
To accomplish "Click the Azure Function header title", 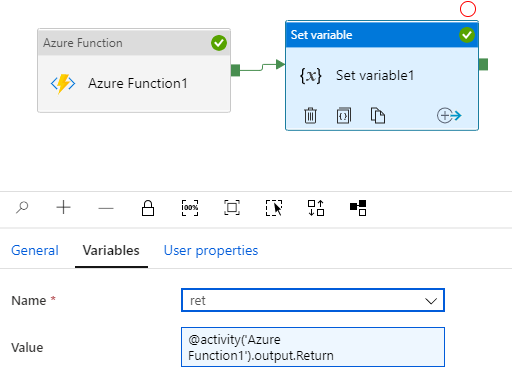I will click(83, 43).
